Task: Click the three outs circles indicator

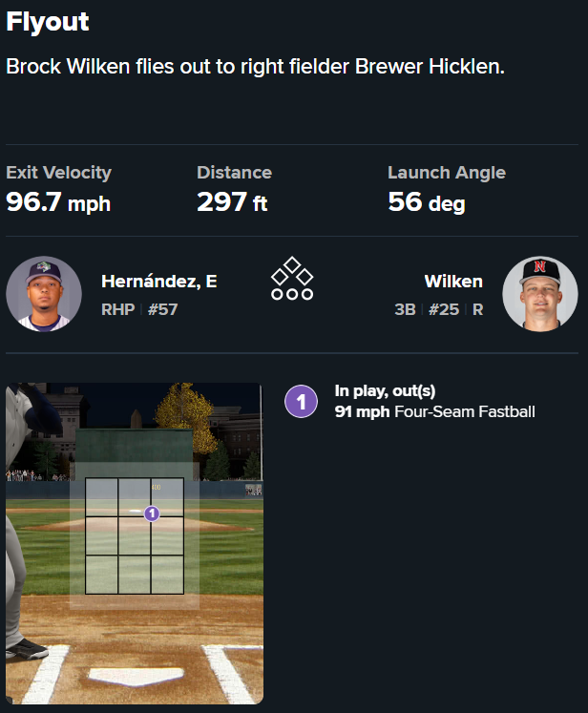Action: pos(292,294)
